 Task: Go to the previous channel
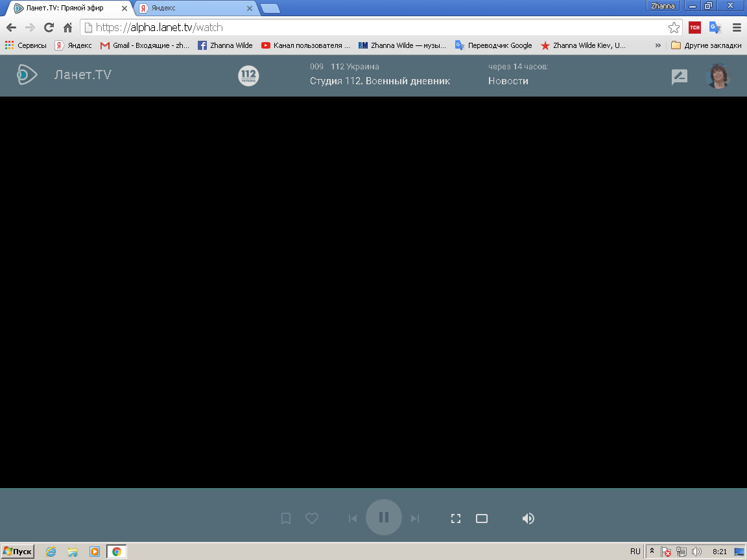[x=353, y=519]
